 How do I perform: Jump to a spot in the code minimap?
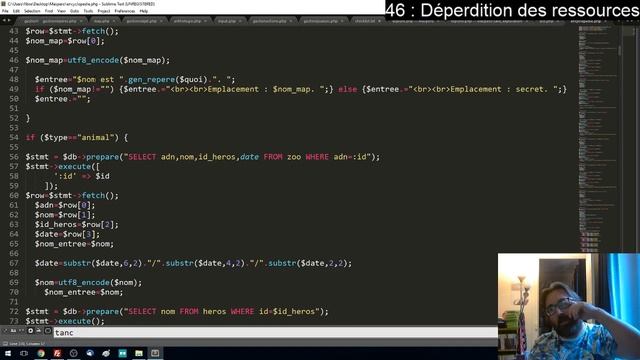pos(598,139)
